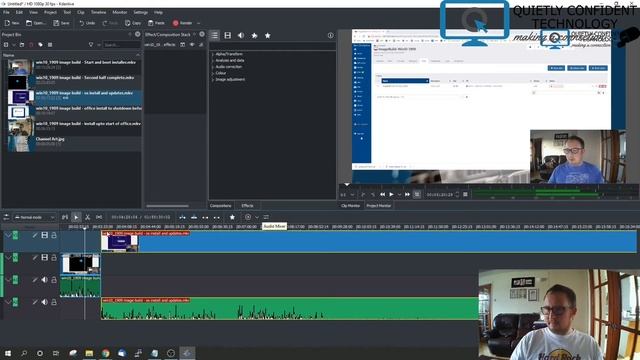Click horizontal scrollbar under effect stack
640x360 pixels.
167,206
